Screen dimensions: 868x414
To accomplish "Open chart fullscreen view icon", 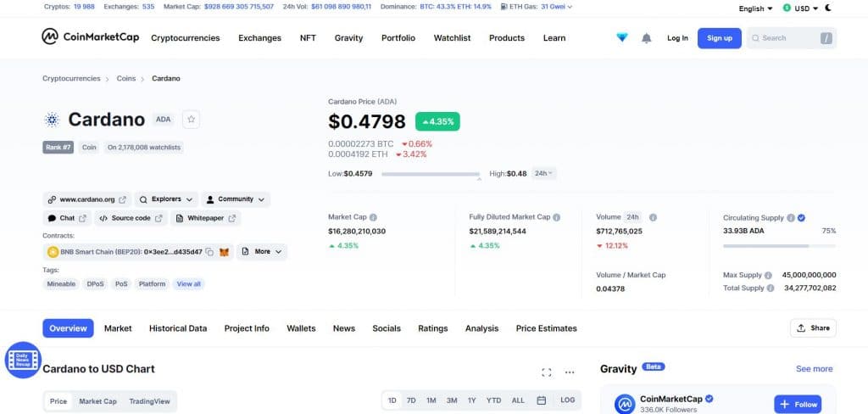I will coord(547,372).
